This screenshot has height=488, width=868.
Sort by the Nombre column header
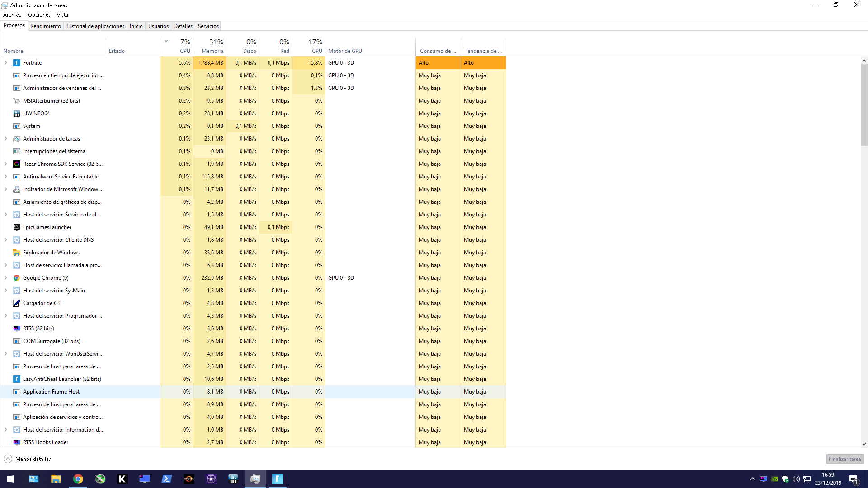pyautogui.click(x=53, y=46)
